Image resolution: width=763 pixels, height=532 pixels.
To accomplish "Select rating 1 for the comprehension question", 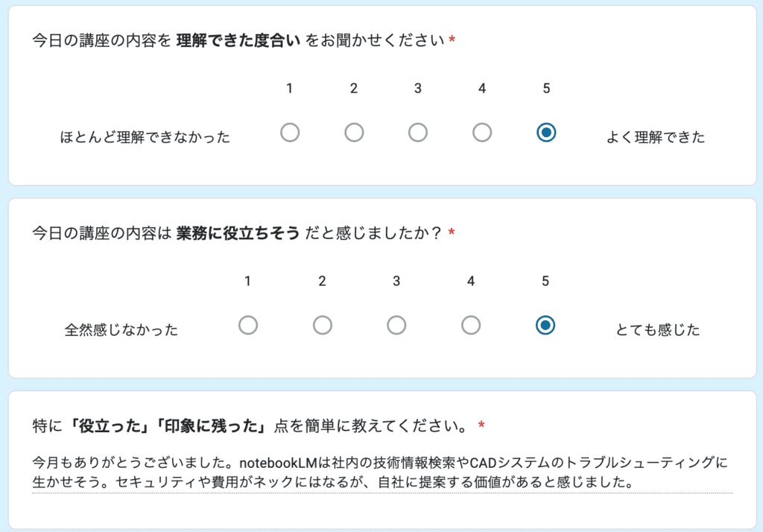I will click(x=290, y=132).
